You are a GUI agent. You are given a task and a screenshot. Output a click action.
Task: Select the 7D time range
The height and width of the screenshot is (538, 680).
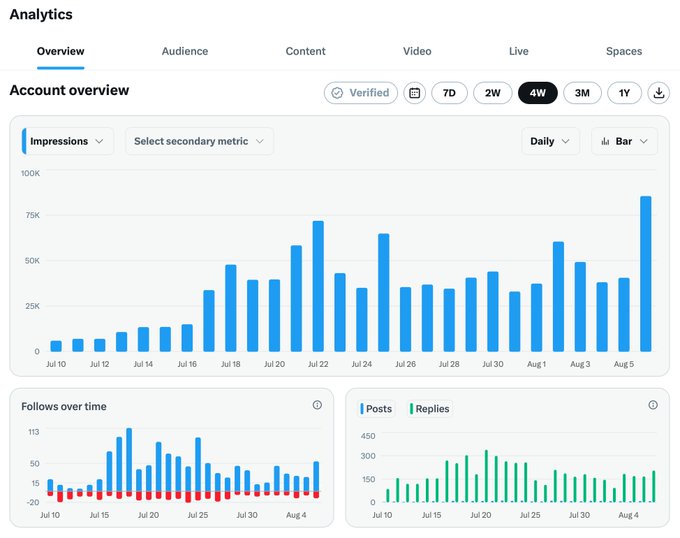pyautogui.click(x=449, y=93)
